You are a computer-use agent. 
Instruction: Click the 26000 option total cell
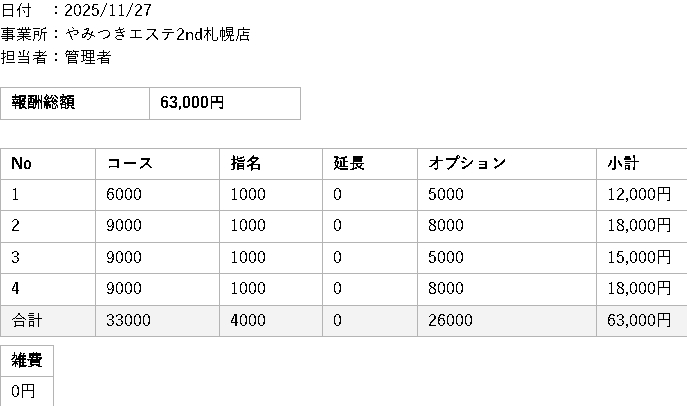pyautogui.click(x=450, y=321)
